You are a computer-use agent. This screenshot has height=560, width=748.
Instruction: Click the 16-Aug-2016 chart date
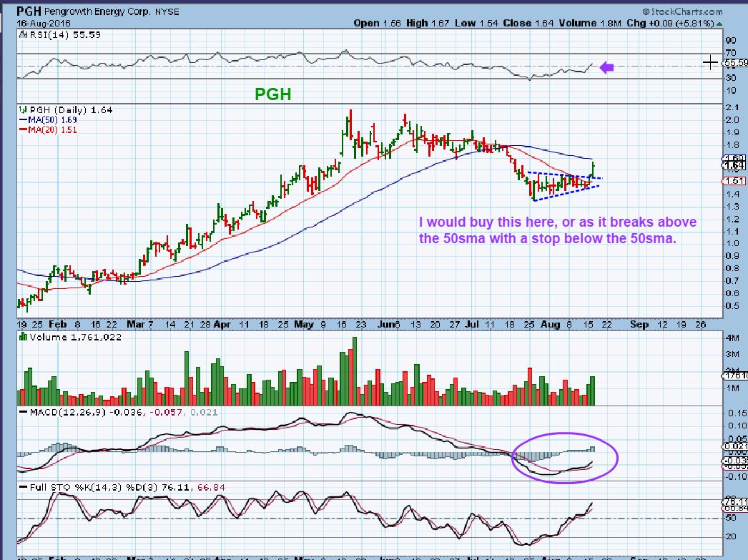(44, 23)
